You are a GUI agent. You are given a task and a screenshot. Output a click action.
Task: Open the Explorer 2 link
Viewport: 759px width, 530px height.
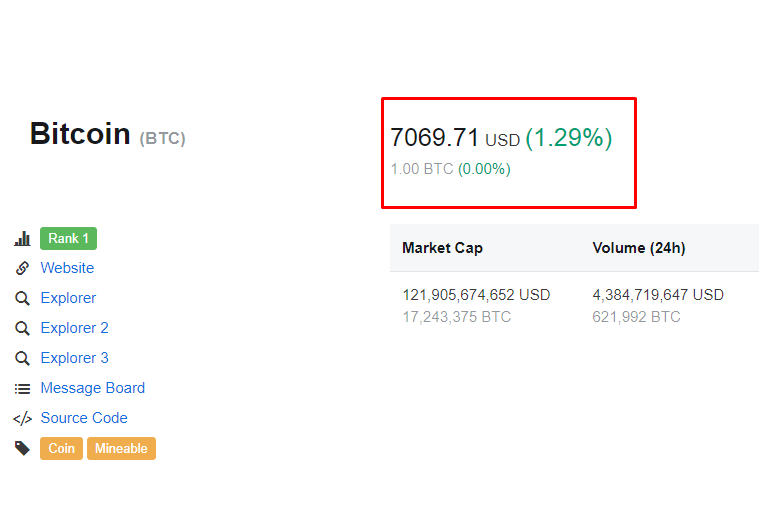[75, 328]
